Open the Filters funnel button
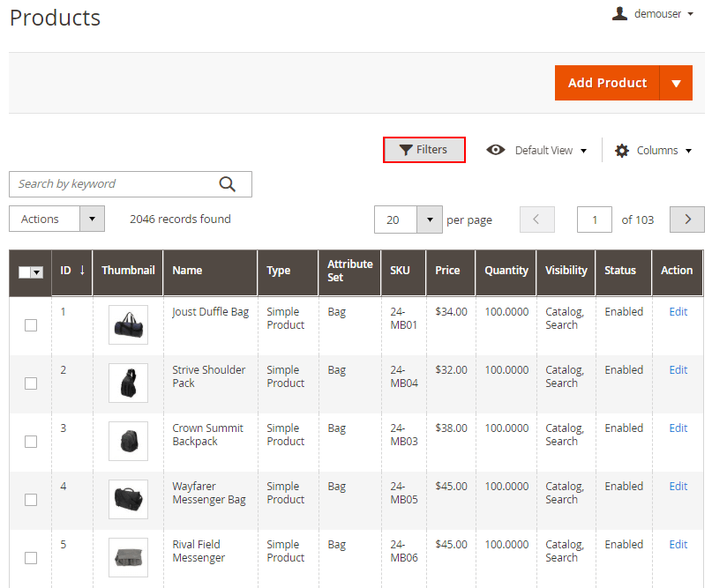The width and height of the screenshot is (712, 588). 423,150
